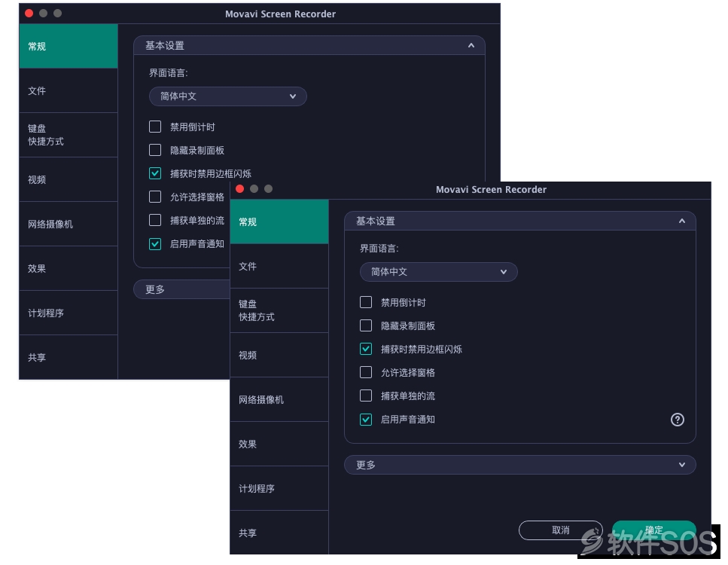This screenshot has height=565, width=728.
Task: Open 计划程序 tab in front window
Action: 279,488
